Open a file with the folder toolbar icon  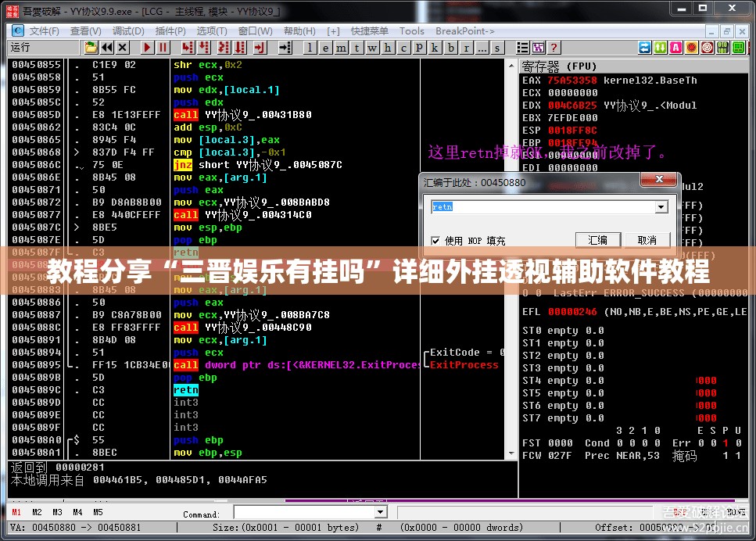[x=91, y=47]
